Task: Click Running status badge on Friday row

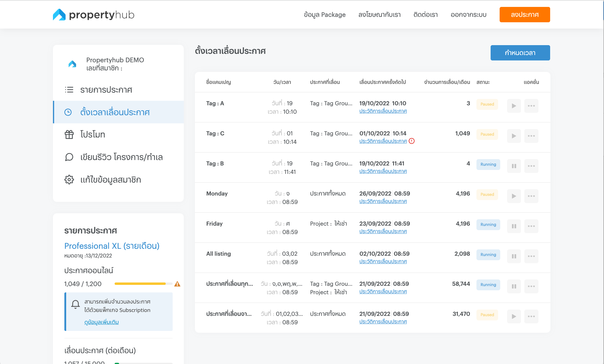Action: (488, 225)
